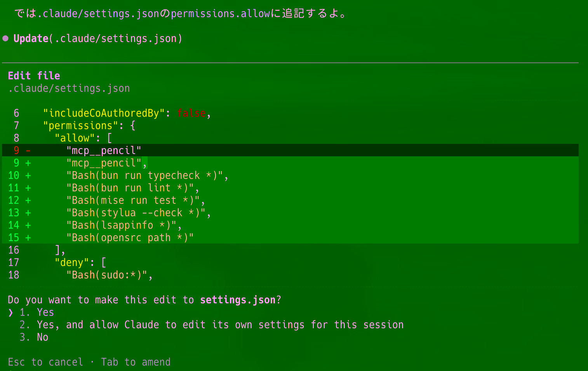Click the "Esc to cancel" hint
Viewport: 588px width, 371px height.
(45, 362)
